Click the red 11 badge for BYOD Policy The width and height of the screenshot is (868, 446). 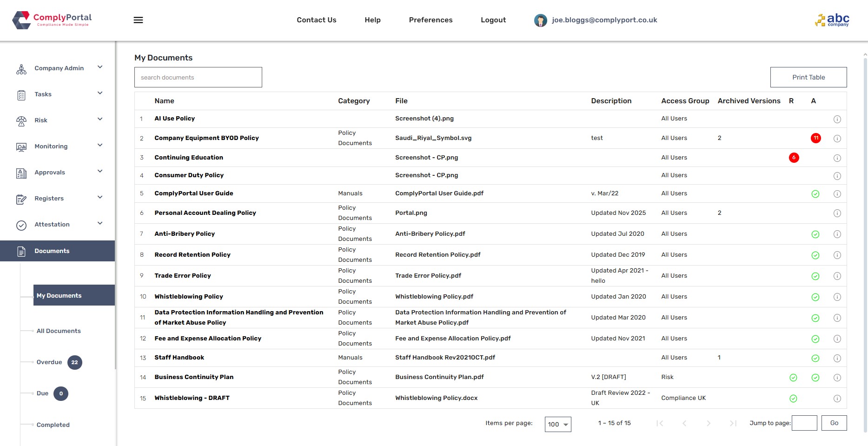pyautogui.click(x=815, y=138)
